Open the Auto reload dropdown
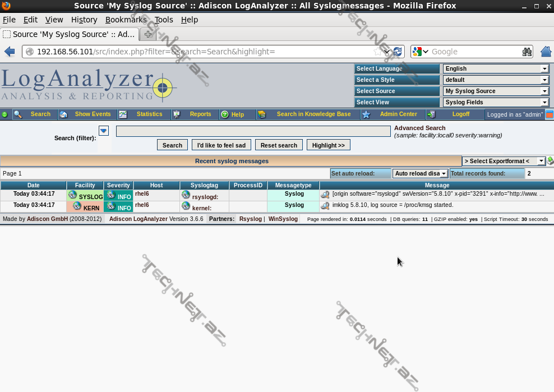 point(420,174)
